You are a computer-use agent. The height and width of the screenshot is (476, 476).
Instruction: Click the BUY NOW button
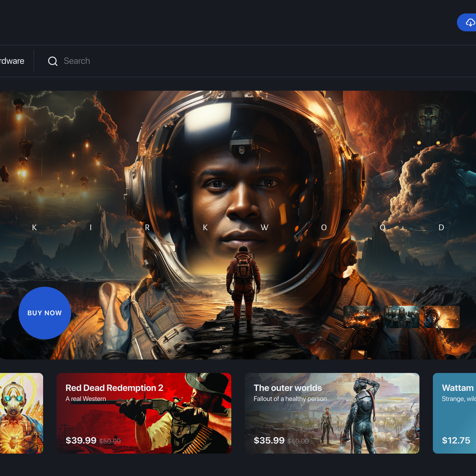[45, 313]
